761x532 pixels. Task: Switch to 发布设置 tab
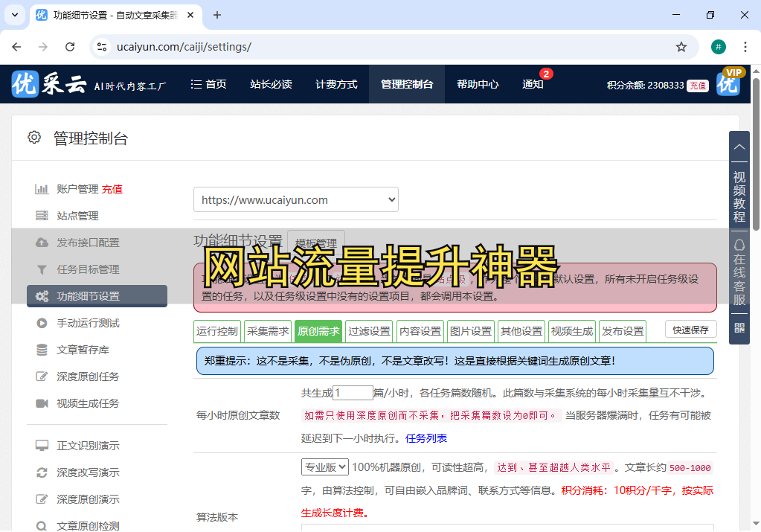623,331
